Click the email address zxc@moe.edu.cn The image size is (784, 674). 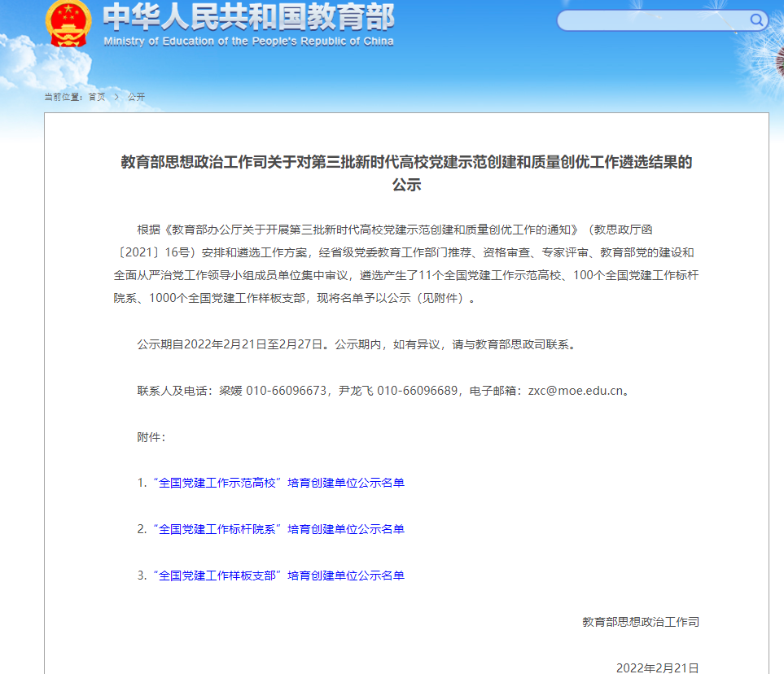576,391
